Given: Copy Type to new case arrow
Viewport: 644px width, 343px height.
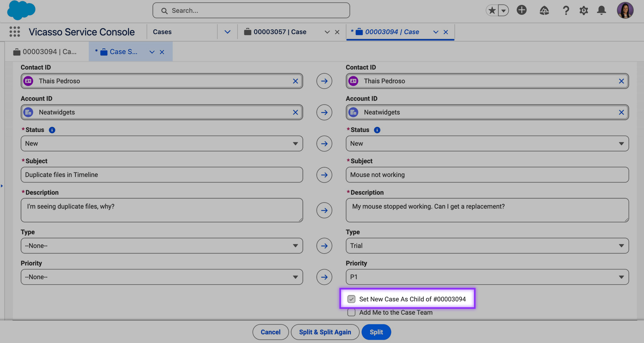Looking at the screenshot, I should 324,246.
